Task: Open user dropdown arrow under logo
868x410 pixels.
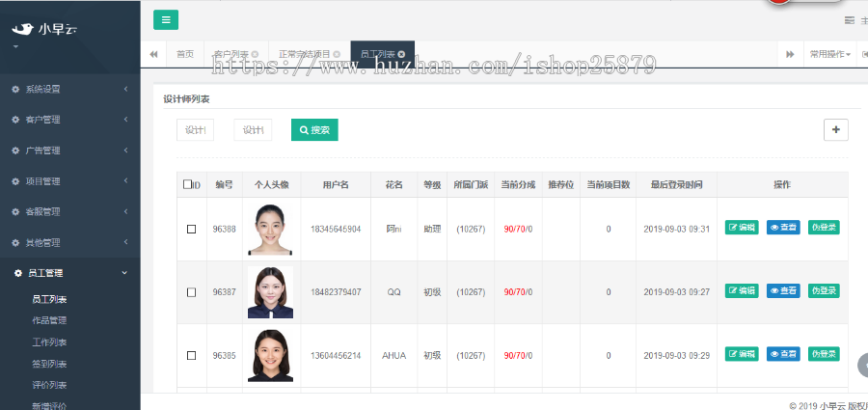Action: pyautogui.click(x=15, y=46)
